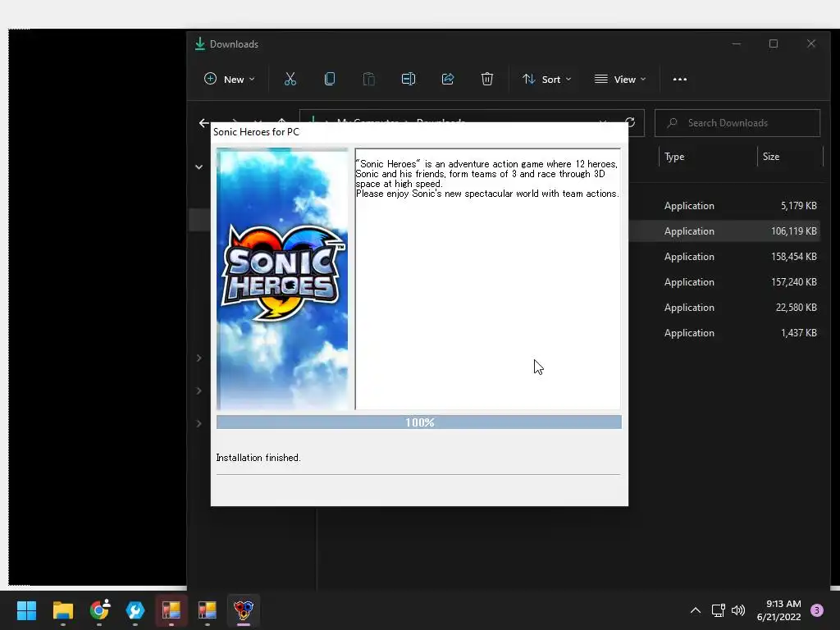Click the Rename icon in Downloads toolbar
The height and width of the screenshot is (630, 840).
click(x=409, y=80)
